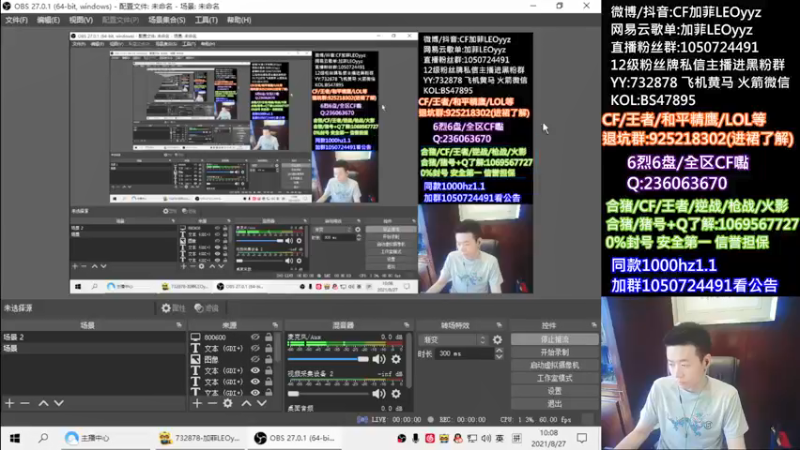Screen dimensions: 800x450
Task: Open the 编辑(E) menu
Action: (x=48, y=20)
